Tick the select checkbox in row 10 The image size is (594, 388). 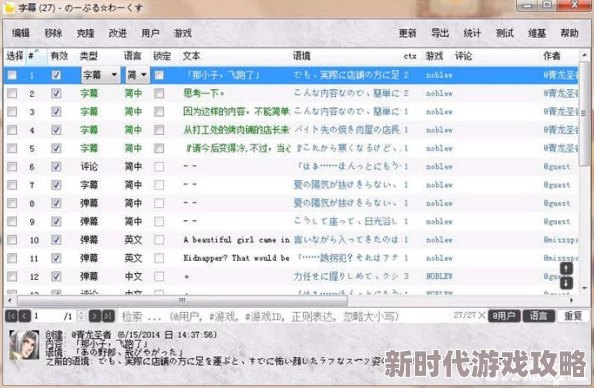click(12, 240)
